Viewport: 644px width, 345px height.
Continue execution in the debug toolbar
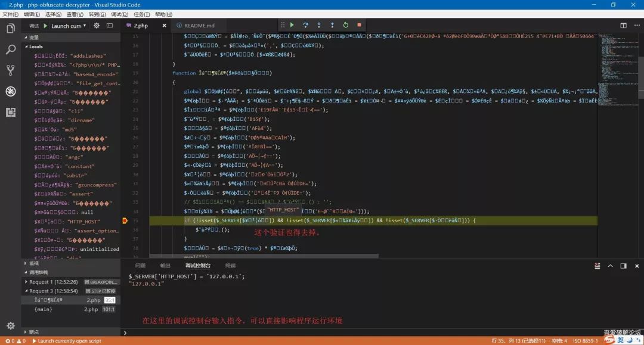(292, 25)
